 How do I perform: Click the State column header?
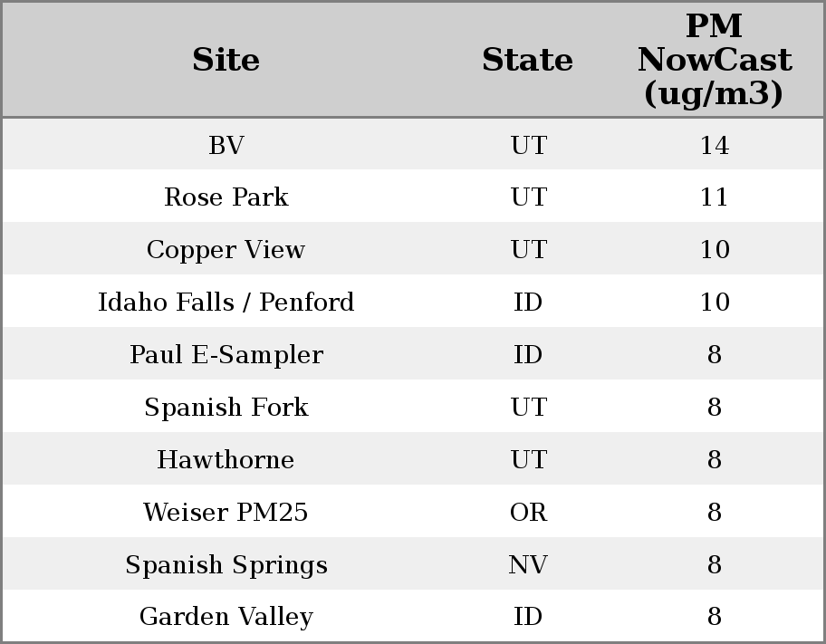(x=527, y=60)
